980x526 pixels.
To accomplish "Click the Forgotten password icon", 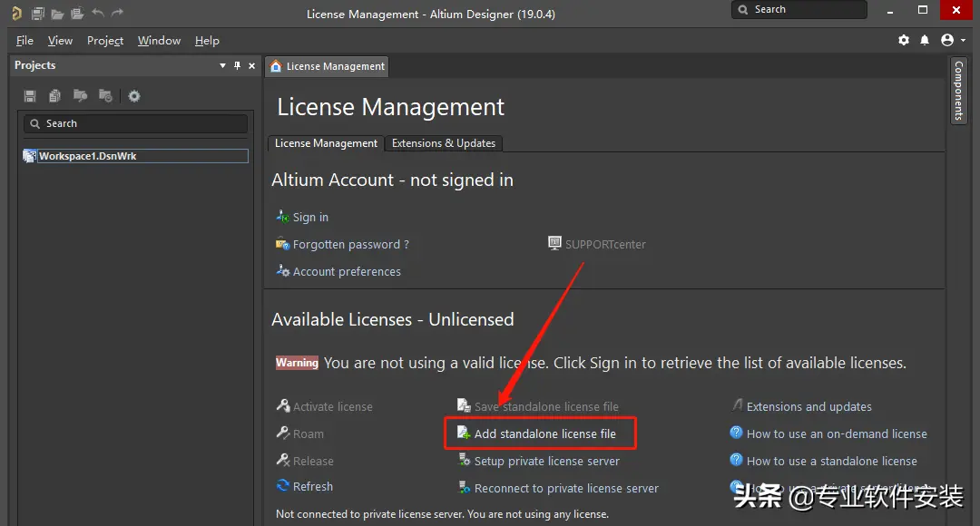I will (282, 244).
